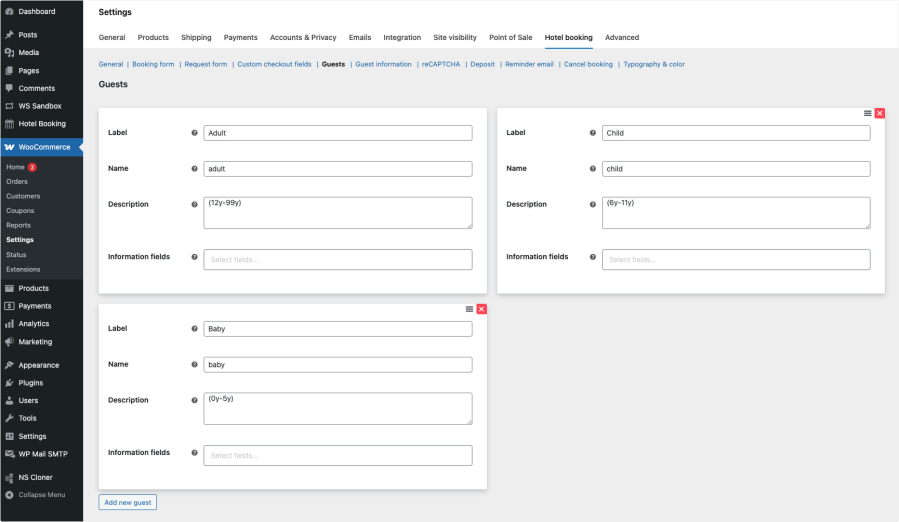Delete the Baby guest using red X
Screen dimensions: 899x522
pyautogui.click(x=482, y=310)
